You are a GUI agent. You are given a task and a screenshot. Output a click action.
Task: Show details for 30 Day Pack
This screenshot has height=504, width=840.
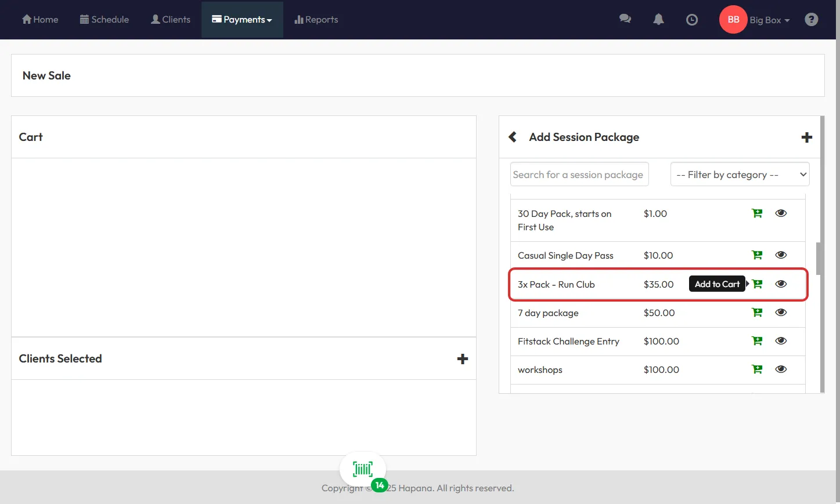[x=781, y=213]
